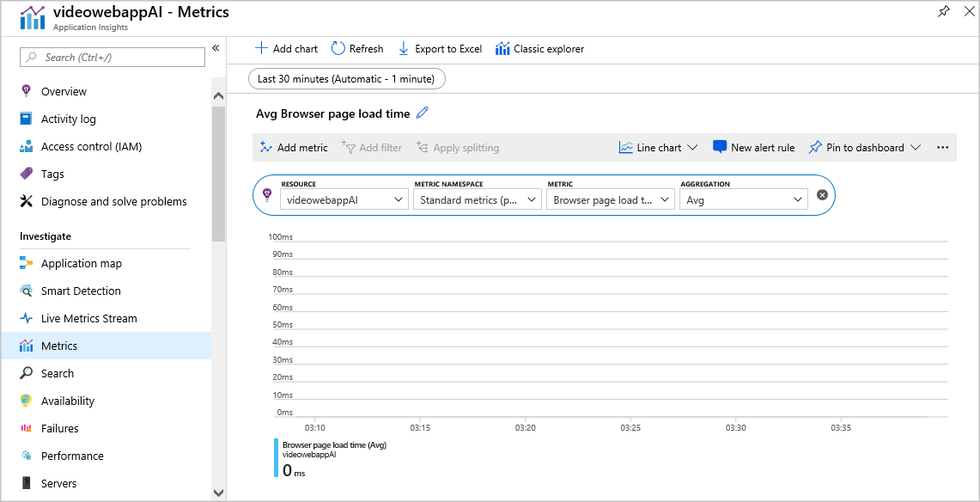The width and height of the screenshot is (980, 502).
Task: Click Apply splitting button
Action: click(458, 148)
